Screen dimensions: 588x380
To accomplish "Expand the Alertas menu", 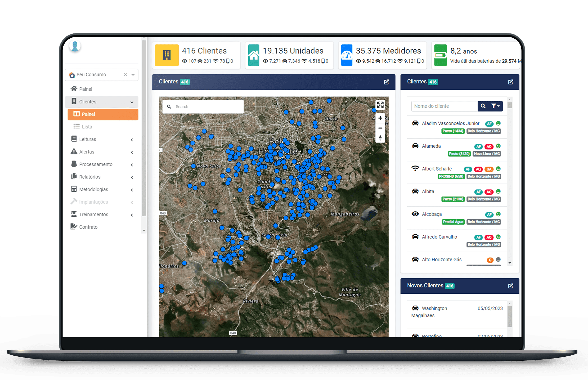I will [102, 152].
